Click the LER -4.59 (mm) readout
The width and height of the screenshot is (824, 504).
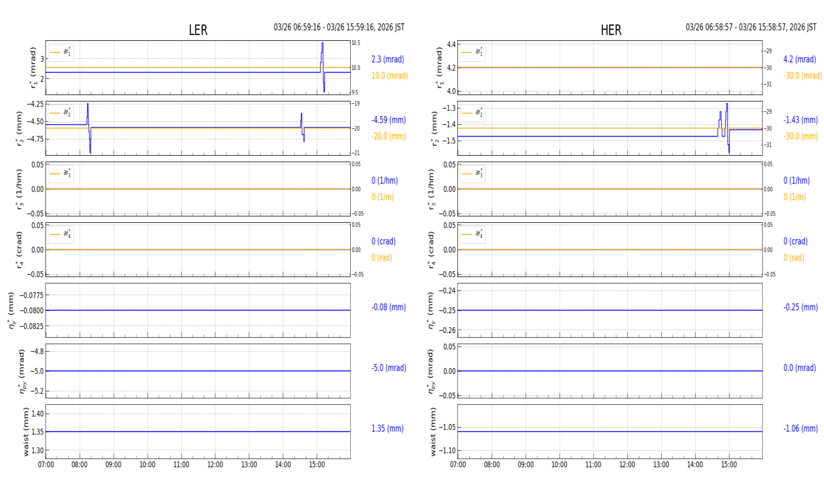click(x=389, y=120)
